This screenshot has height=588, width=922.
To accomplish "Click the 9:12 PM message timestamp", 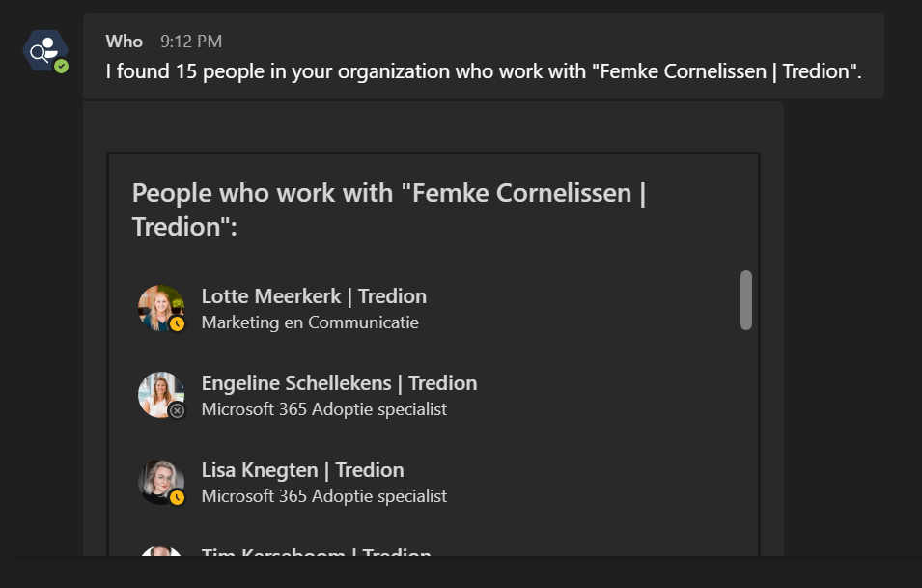I will click(191, 42).
